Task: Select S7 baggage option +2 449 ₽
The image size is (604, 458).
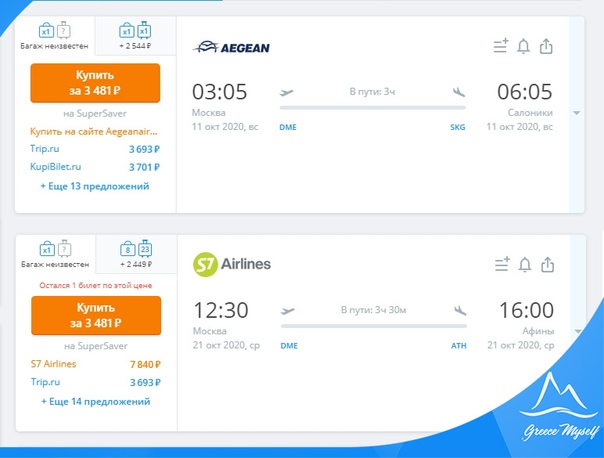Action: click(x=136, y=254)
